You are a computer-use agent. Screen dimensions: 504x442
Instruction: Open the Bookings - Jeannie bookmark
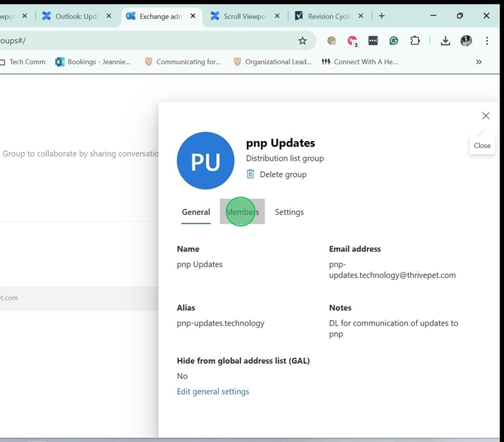point(93,62)
